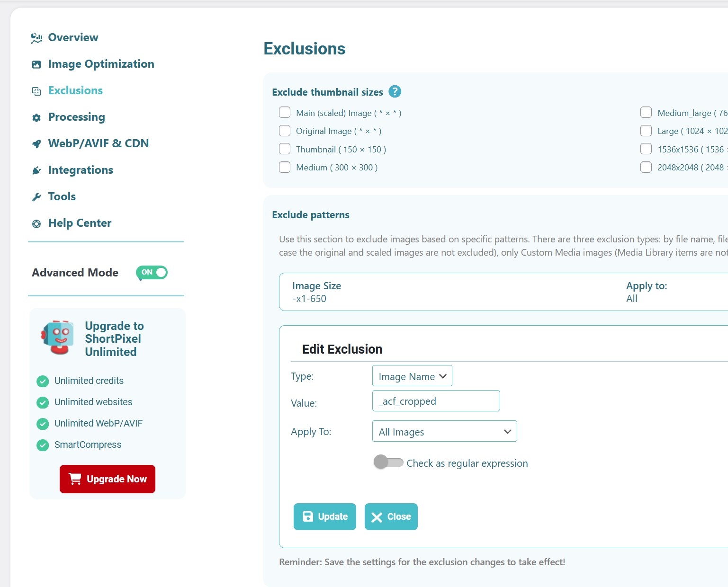Turn off Advanced Mode switch
This screenshot has height=587, width=728.
pyautogui.click(x=151, y=273)
